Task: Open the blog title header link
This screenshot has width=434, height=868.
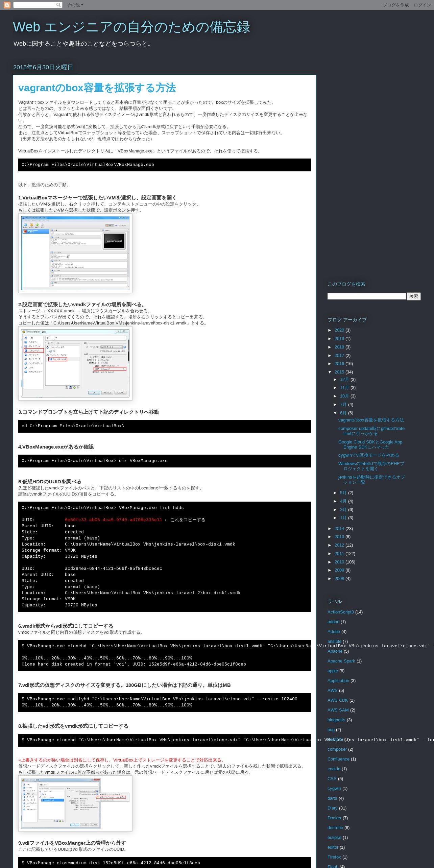Action: 131,27
